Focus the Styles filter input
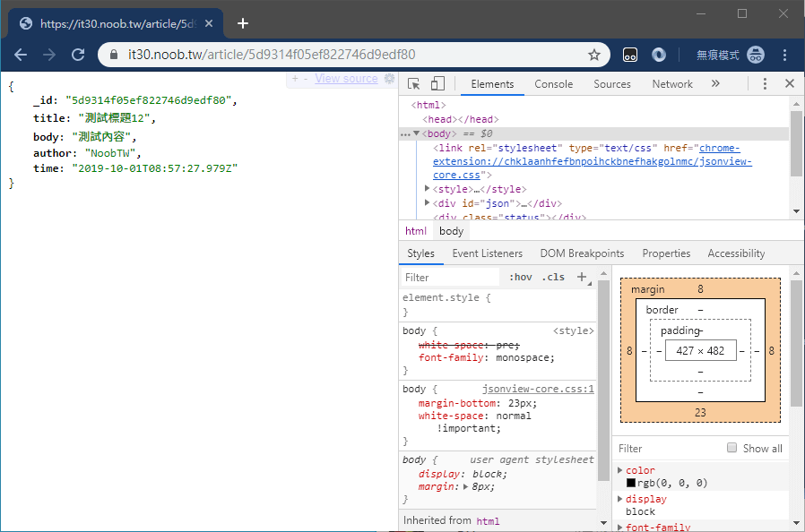Viewport: 805px width, 532px height. 450,278
